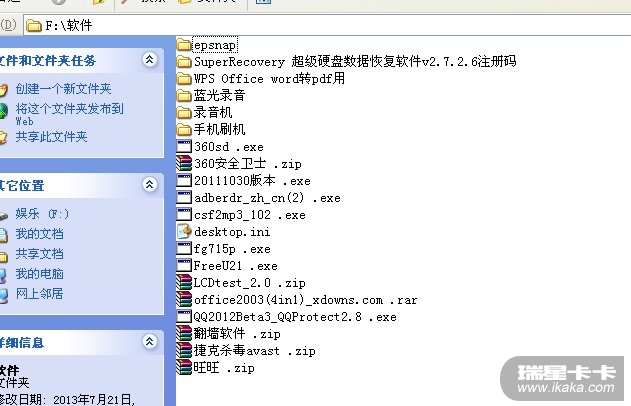Click the 翻墙软件 .zip archive icon

coord(184,334)
